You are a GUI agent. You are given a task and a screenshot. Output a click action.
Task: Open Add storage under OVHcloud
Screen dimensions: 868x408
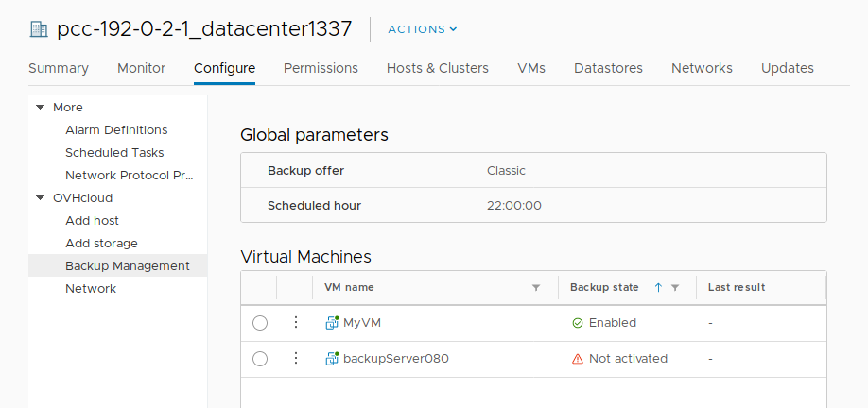101,244
